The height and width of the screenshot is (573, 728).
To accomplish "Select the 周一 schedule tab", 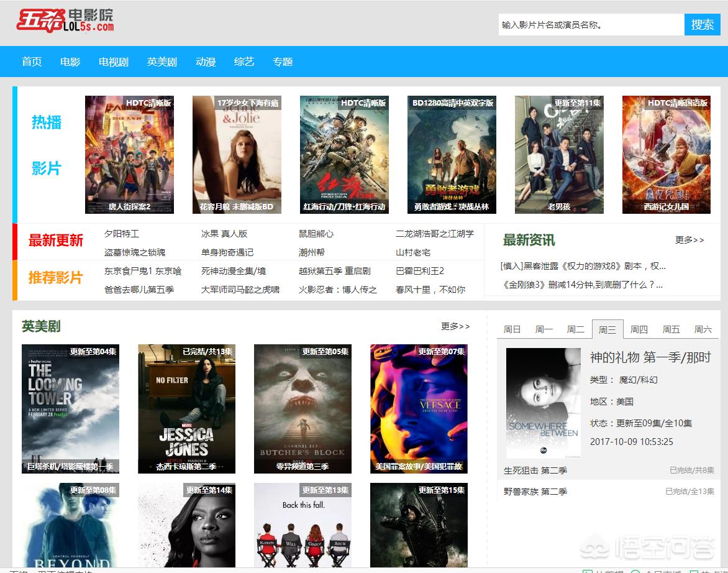I will [544, 329].
